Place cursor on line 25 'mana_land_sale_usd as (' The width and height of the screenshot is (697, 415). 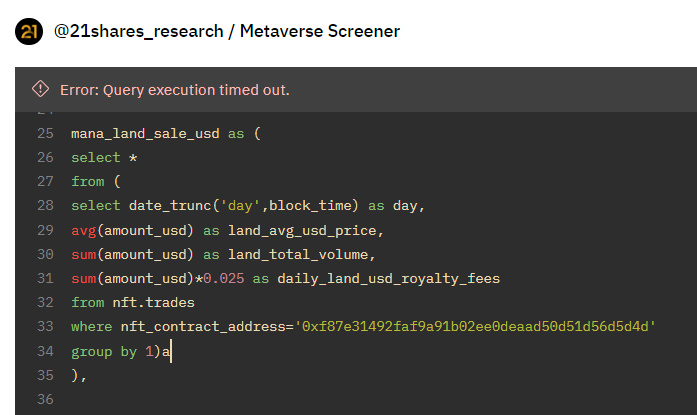click(166, 134)
